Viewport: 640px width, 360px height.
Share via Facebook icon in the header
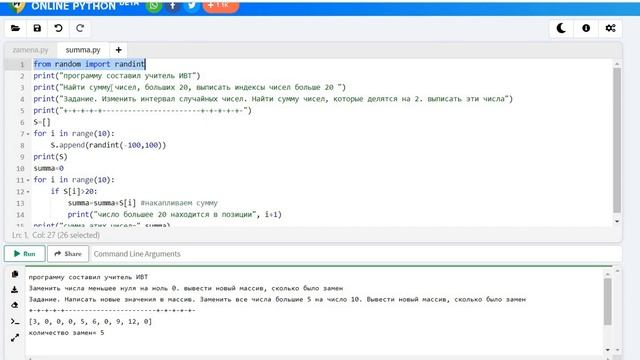pos(173,6)
